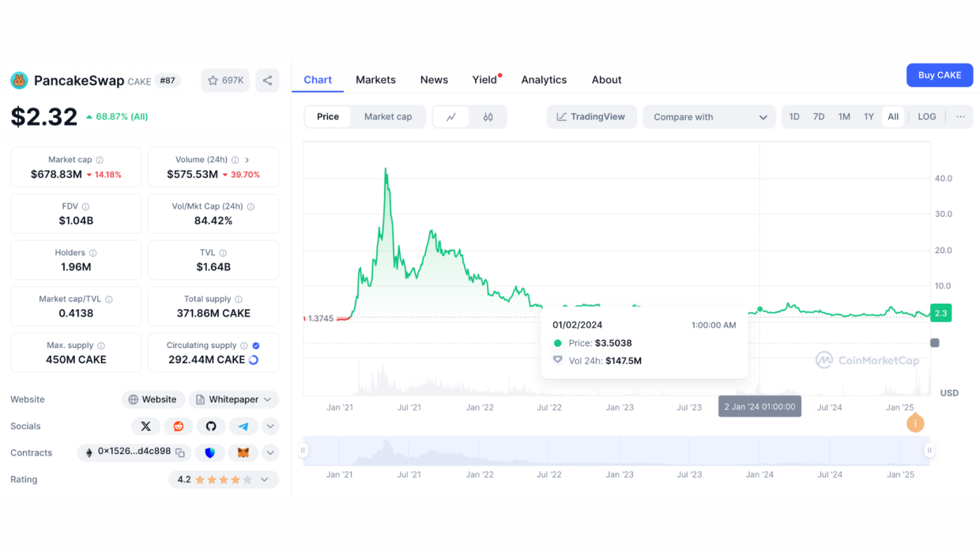The width and height of the screenshot is (980, 552).
Task: Toggle LOG scale on chart
Action: [927, 117]
